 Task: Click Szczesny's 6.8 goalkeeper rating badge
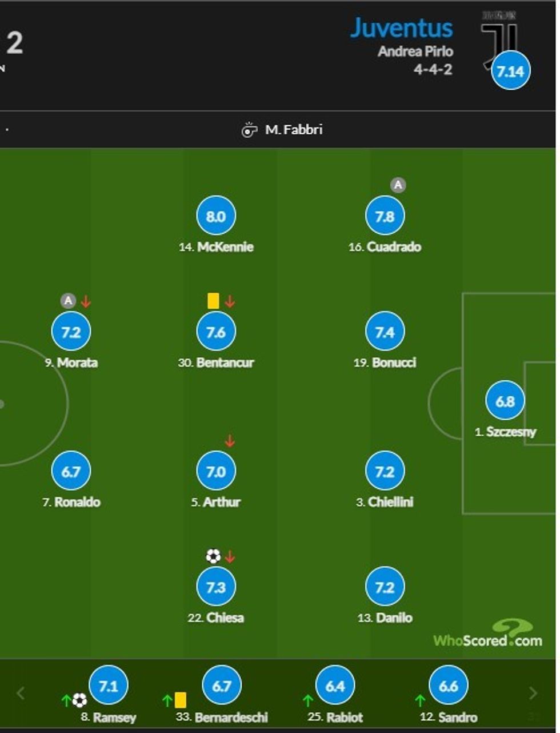coord(505,401)
